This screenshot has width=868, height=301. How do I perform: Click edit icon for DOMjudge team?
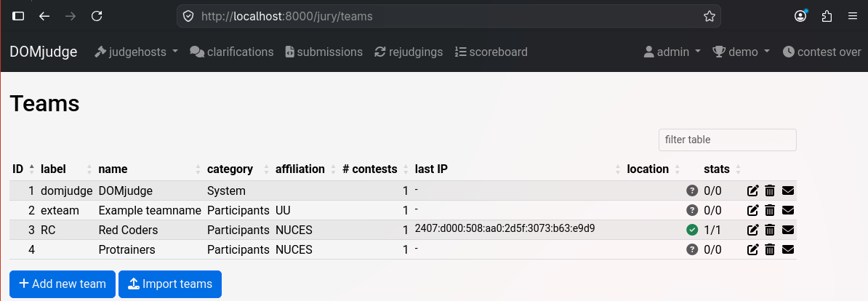coord(752,191)
